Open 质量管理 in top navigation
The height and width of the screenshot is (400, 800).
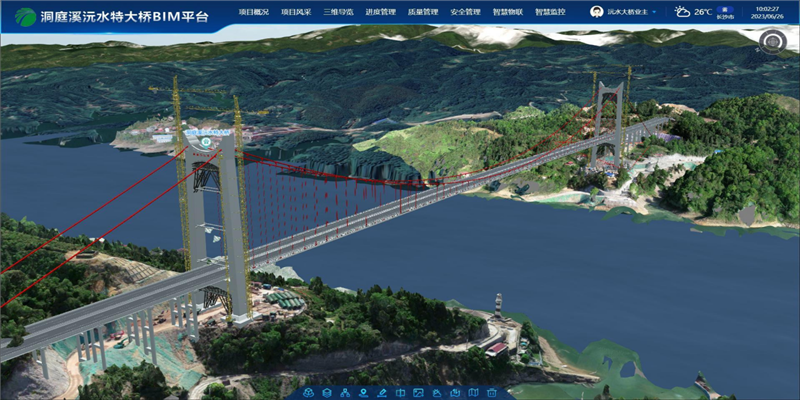coord(423,12)
